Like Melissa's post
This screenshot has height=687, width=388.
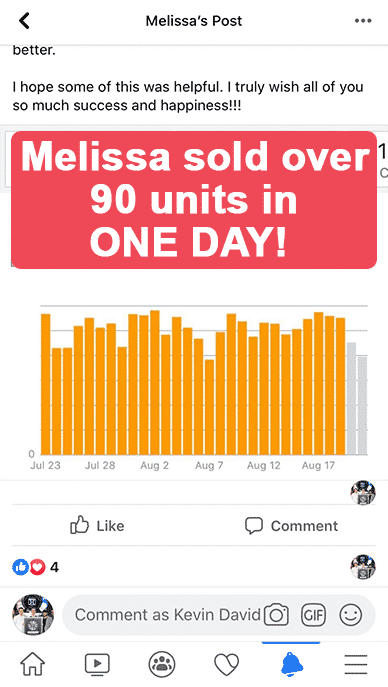(x=97, y=525)
